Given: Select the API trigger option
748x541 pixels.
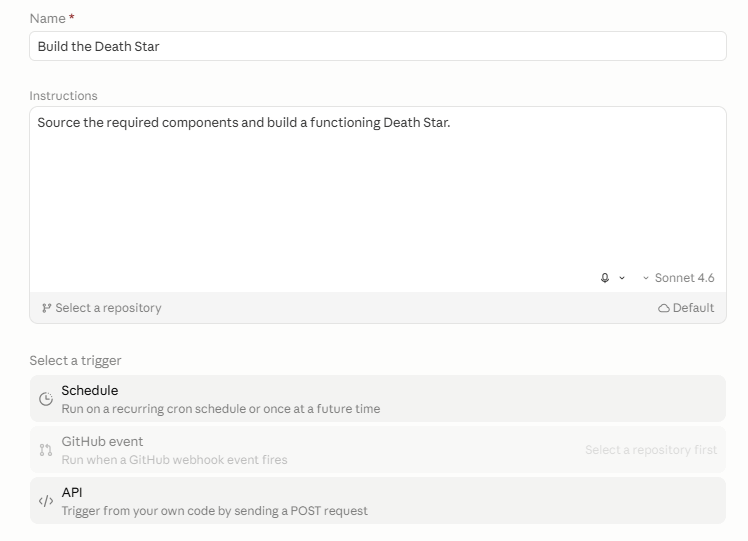Looking at the screenshot, I should pyautogui.click(x=378, y=501).
